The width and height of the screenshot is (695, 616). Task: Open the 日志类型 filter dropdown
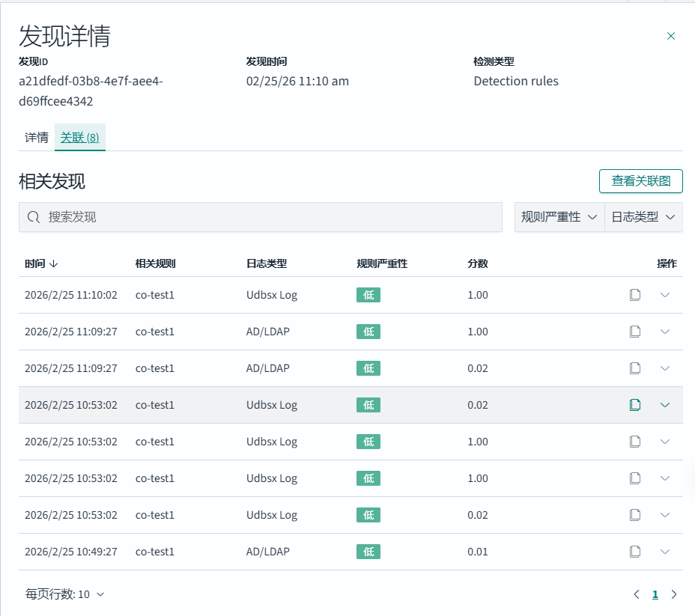pos(643,217)
